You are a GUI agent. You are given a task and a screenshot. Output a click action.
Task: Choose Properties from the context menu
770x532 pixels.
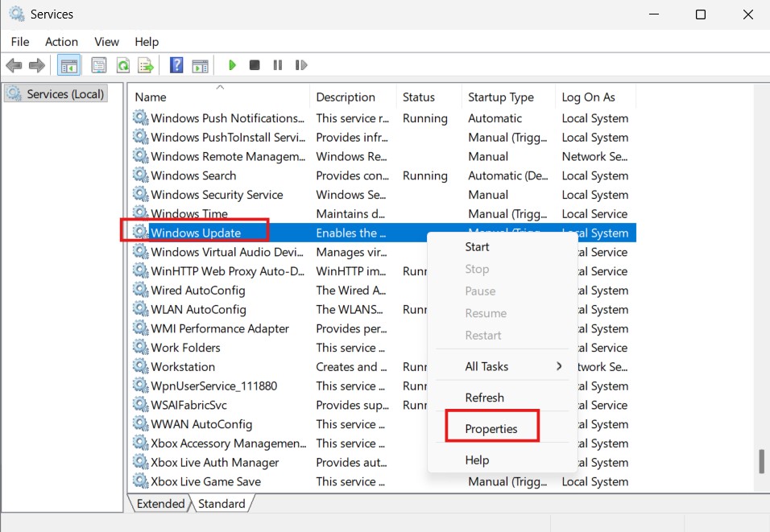(x=502, y=428)
